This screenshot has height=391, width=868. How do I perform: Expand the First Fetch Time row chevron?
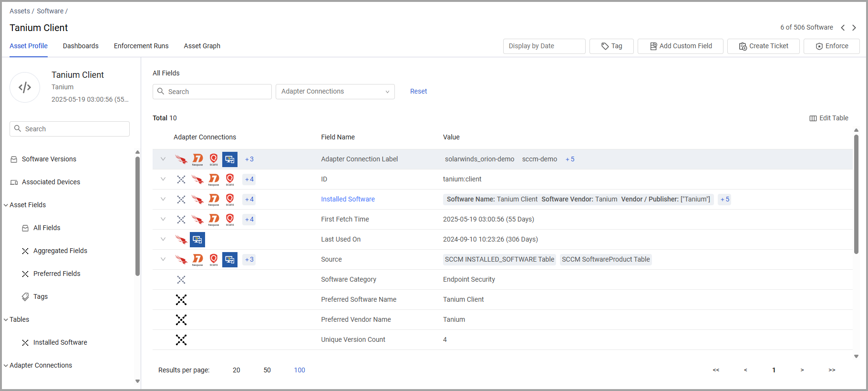[x=163, y=219]
